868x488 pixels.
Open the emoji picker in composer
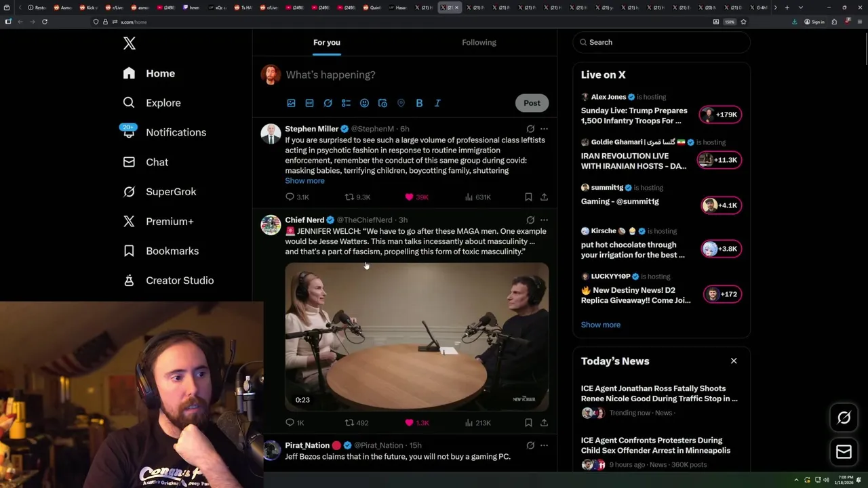(x=364, y=103)
